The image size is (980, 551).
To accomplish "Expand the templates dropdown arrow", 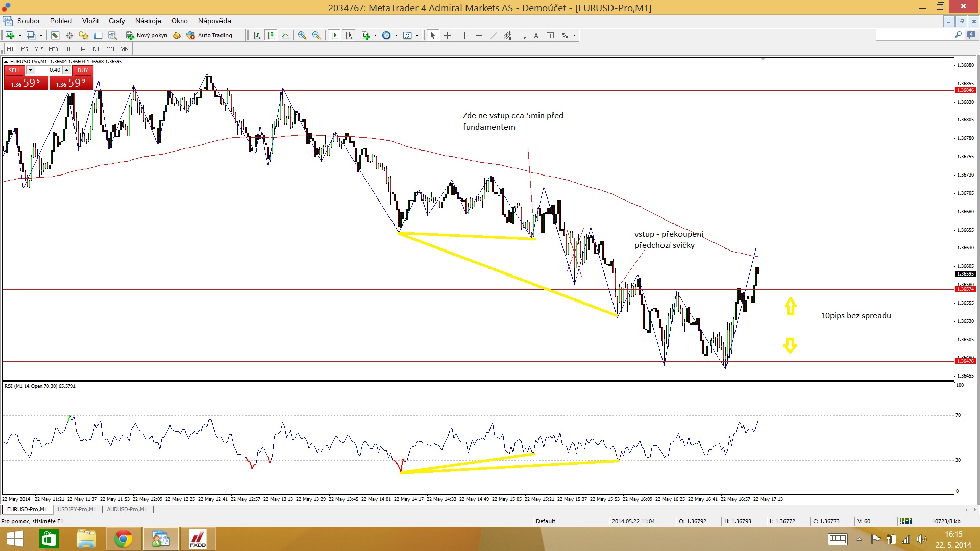I will pyautogui.click(x=417, y=35).
